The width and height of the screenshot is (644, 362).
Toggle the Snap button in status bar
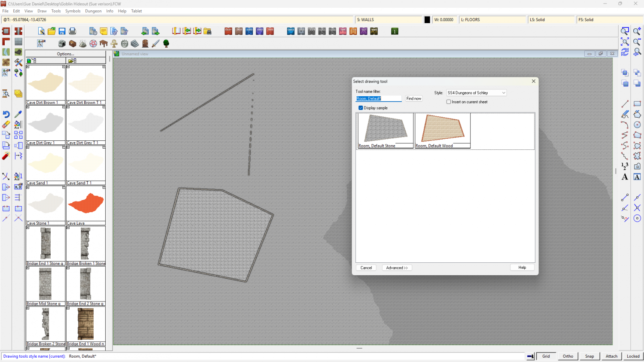589,356
